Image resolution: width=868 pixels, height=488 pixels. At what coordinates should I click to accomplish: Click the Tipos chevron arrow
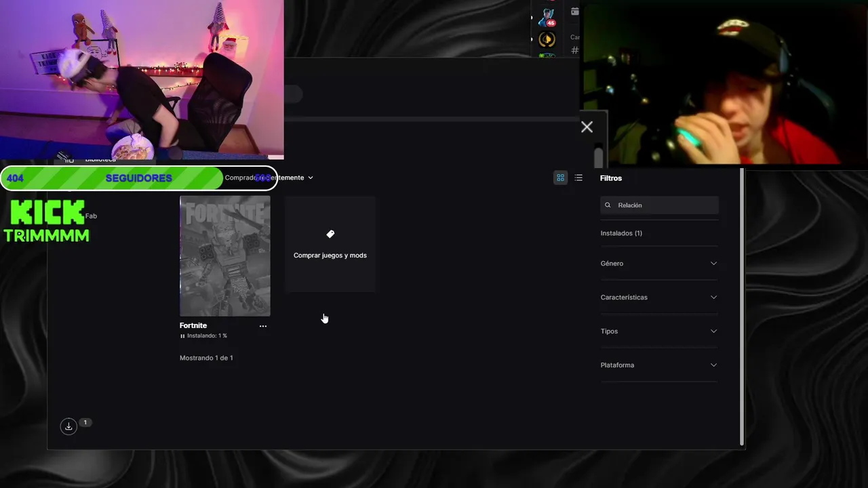click(x=713, y=331)
